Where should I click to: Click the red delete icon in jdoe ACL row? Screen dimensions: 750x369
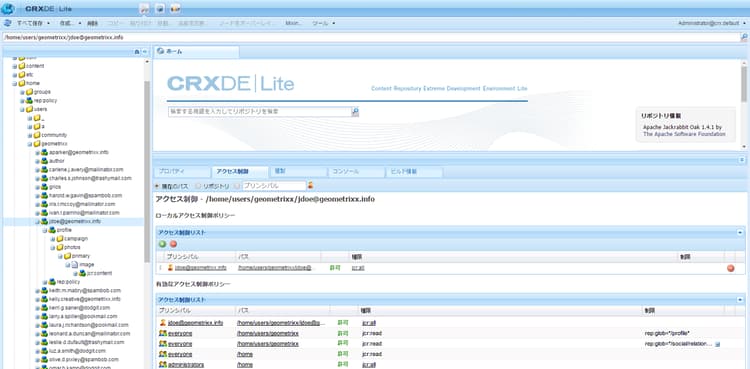click(730, 268)
